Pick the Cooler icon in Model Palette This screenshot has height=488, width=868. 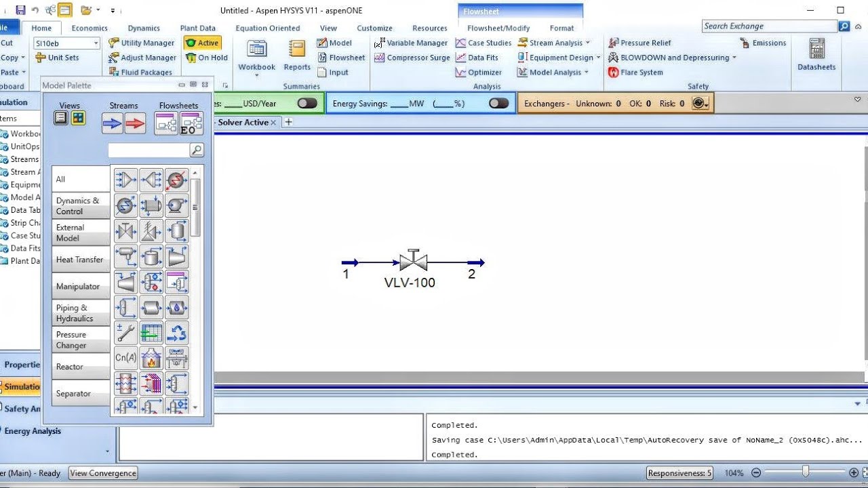pos(177,180)
